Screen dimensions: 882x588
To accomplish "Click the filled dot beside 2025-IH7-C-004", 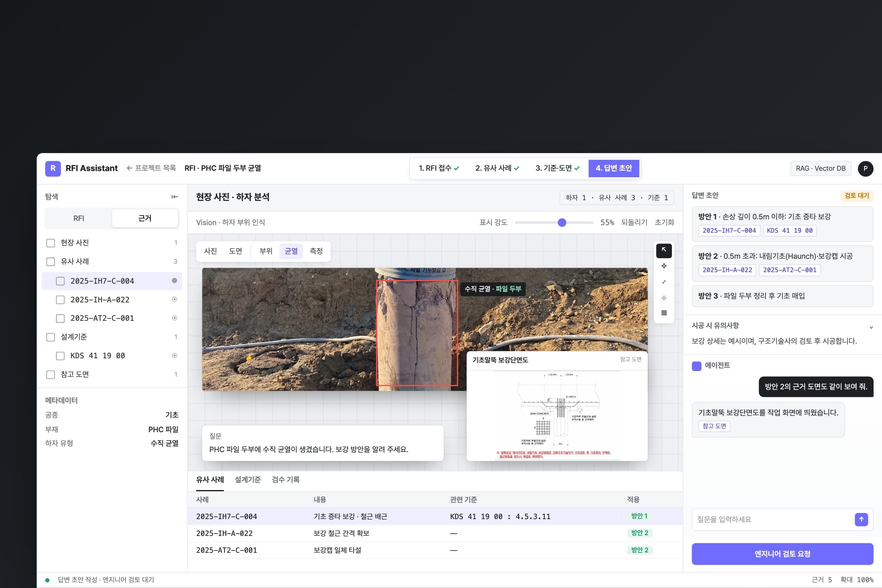I will point(175,281).
